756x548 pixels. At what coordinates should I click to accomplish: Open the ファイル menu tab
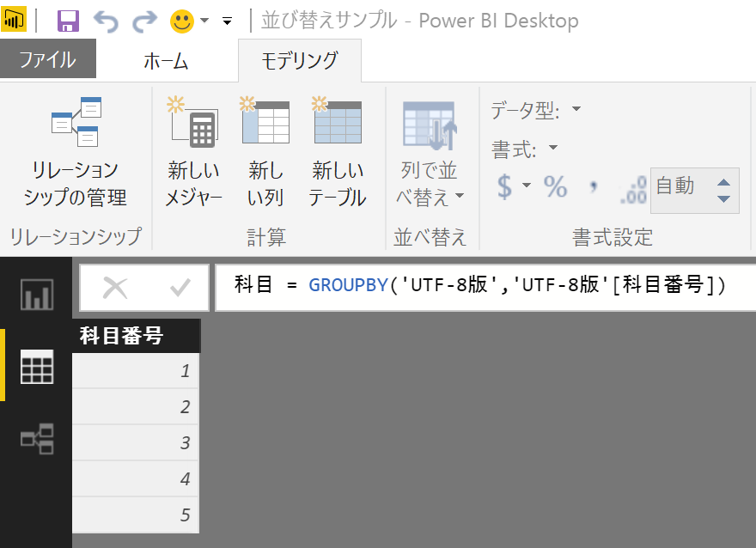coord(48,60)
